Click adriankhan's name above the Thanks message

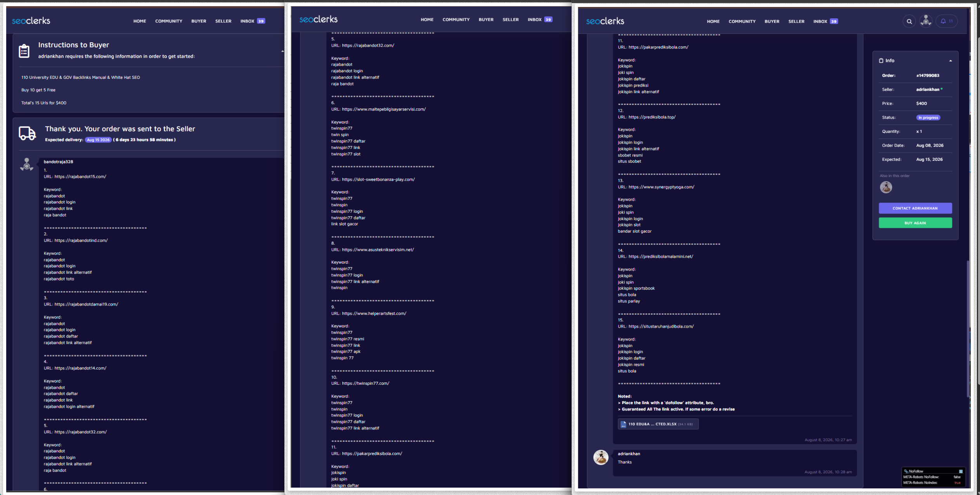[x=629, y=454]
